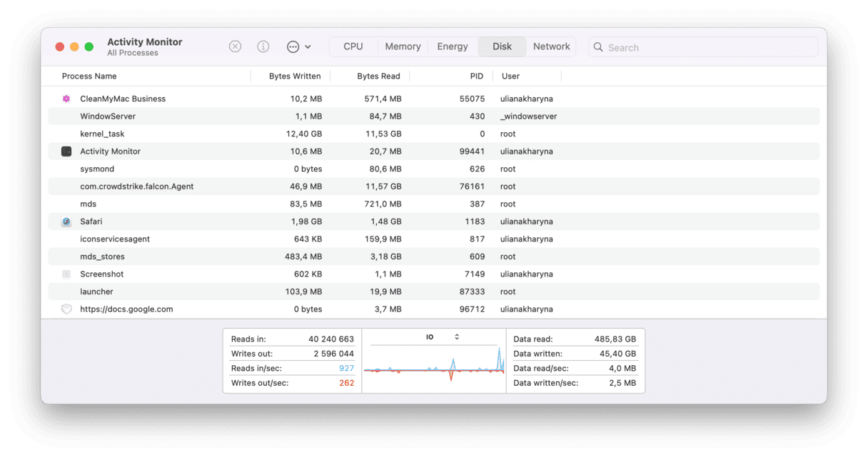This screenshot has width=868, height=458.
Task: Focus the Search field
Action: tap(703, 47)
